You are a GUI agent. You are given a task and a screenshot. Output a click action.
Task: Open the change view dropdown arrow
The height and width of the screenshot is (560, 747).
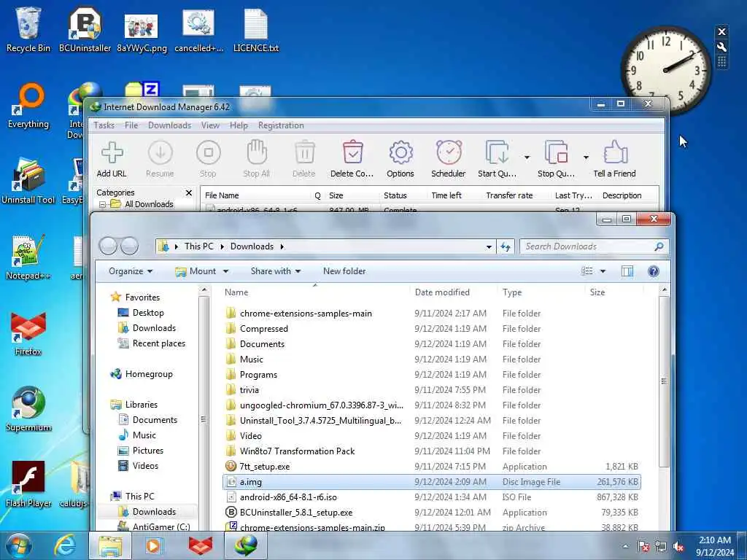pyautogui.click(x=603, y=271)
